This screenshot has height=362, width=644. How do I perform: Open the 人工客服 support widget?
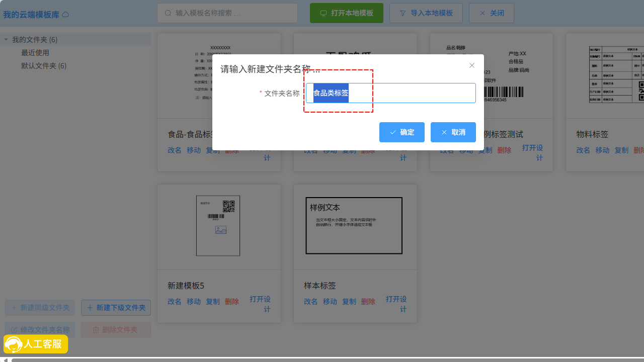[36, 344]
